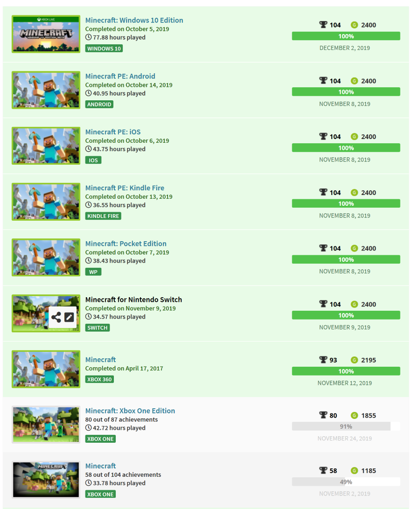Image resolution: width=420 pixels, height=509 pixels.
Task: Click clock icon beside 43.75 hours played
Action: 88,149
